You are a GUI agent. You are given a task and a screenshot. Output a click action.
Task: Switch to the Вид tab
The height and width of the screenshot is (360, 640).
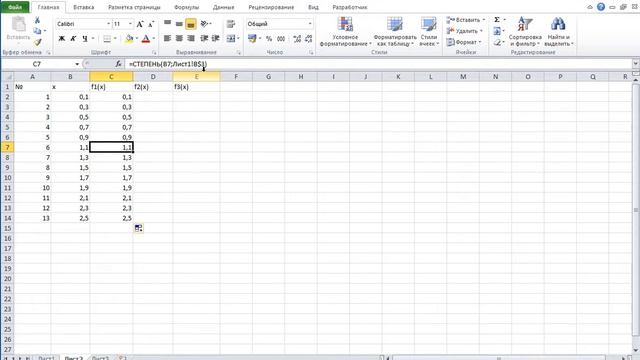pyautogui.click(x=313, y=7)
